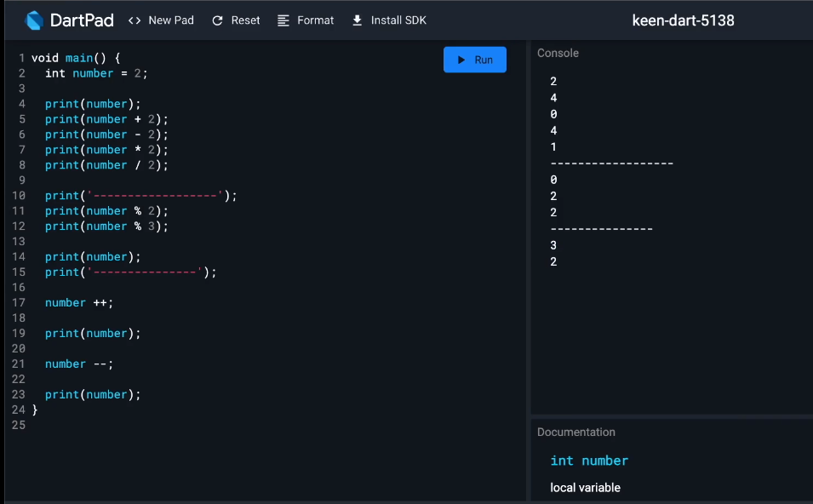Click the DartPad logo icon
Viewport: 813px width, 504px height.
click(34, 20)
